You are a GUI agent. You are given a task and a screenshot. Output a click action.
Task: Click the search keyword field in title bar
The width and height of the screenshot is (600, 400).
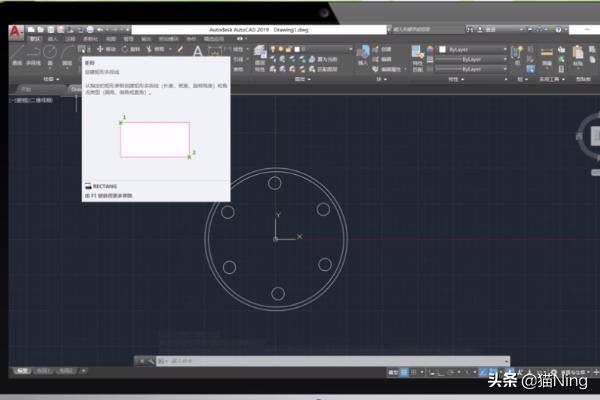click(x=426, y=29)
